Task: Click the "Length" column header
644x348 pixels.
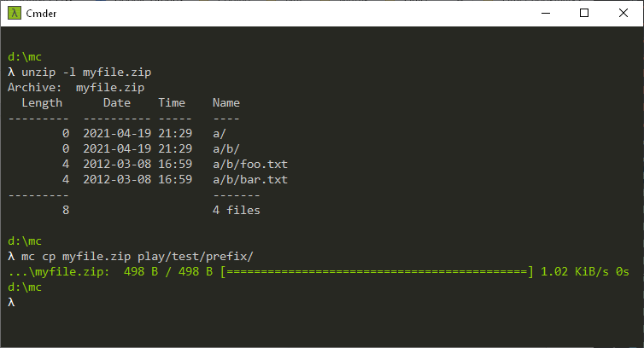Action: coord(42,102)
